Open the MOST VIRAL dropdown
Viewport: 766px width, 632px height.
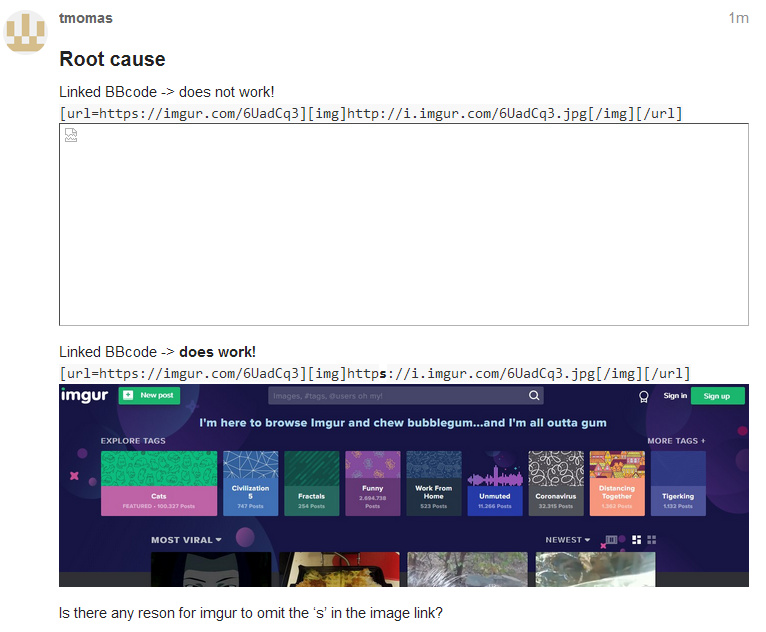point(186,540)
